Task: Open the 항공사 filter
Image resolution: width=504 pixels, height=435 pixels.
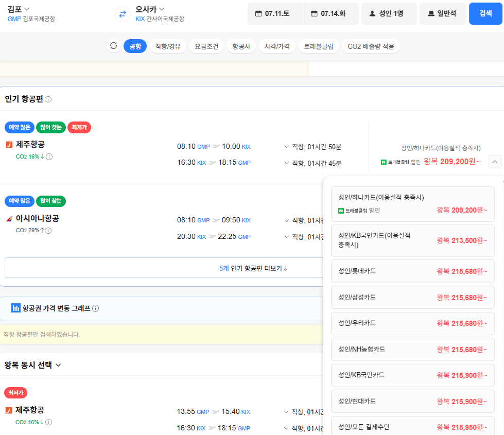Action: [x=241, y=46]
